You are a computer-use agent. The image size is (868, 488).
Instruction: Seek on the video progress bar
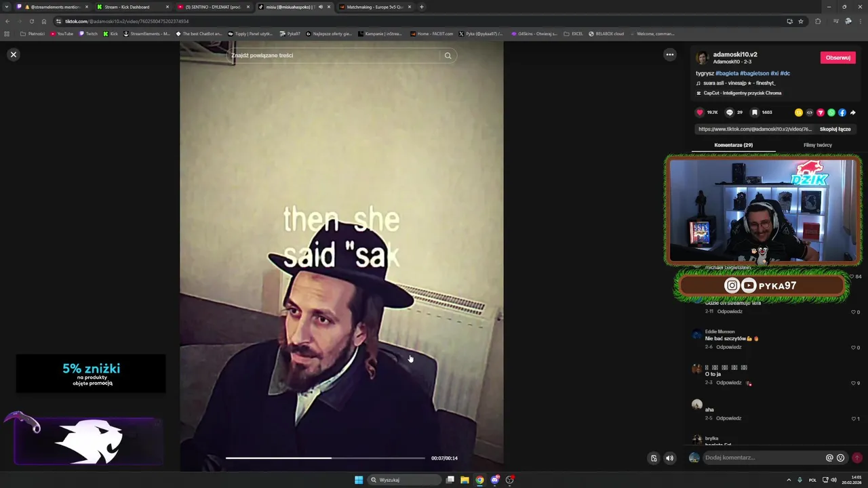[325, 458]
